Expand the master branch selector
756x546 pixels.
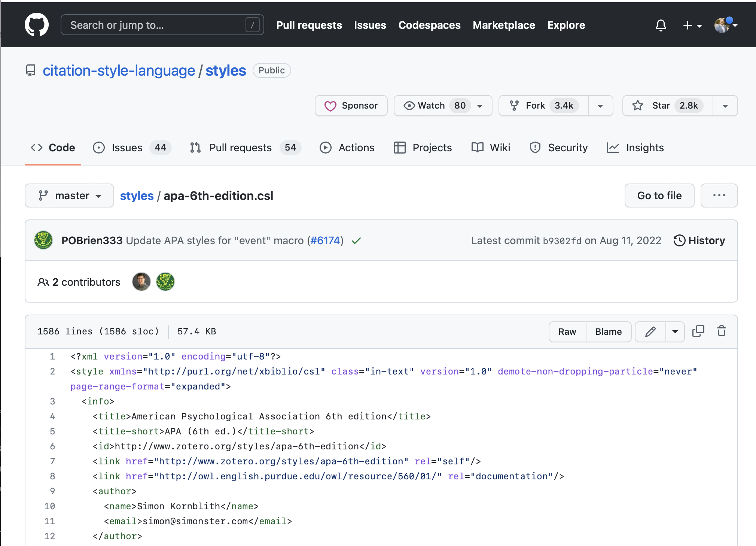point(69,195)
